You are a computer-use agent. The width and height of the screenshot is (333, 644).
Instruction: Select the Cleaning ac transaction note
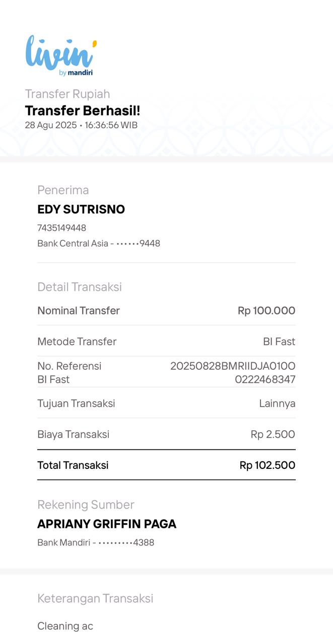tap(65, 626)
